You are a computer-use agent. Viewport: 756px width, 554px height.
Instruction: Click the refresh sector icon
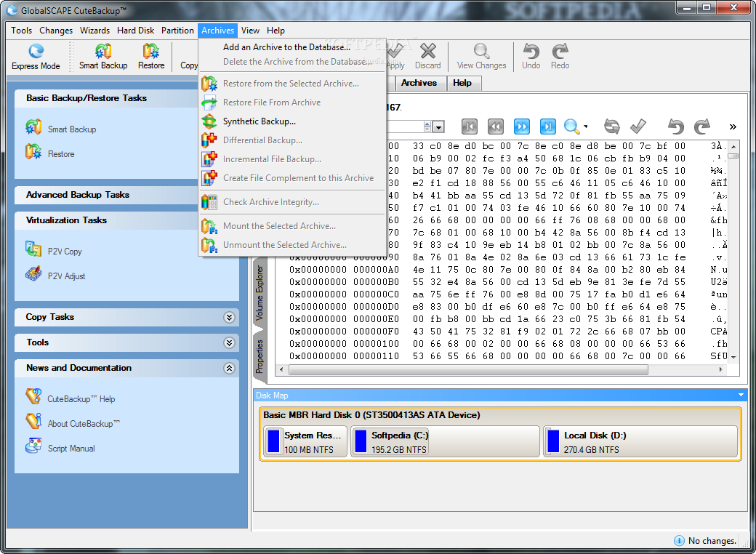coord(612,127)
